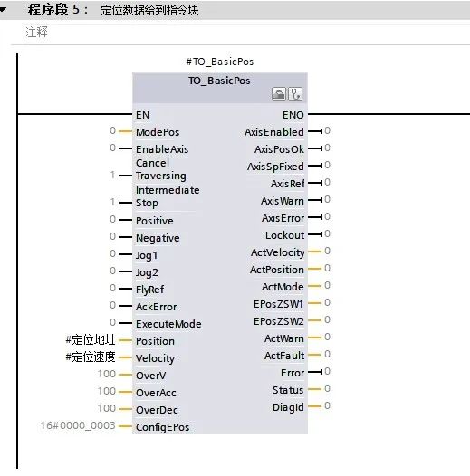470x476 pixels.
Task: Click the ExecuteMode pin label
Action: 168,324
